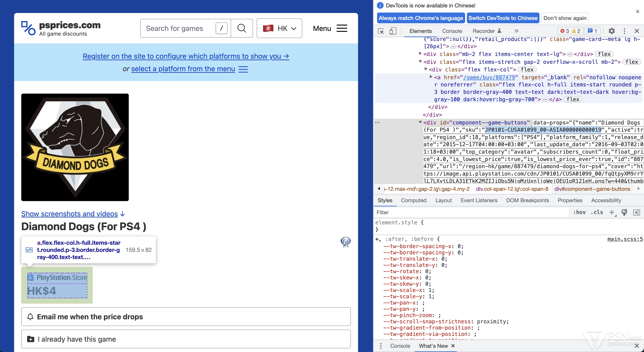Open the main.scss:5 source link
This screenshot has width=644, height=352.
[x=625, y=239]
